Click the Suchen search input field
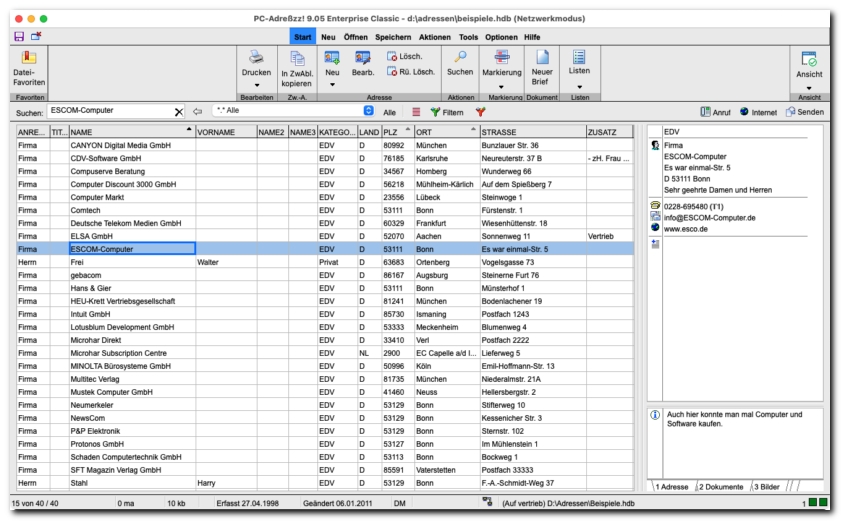This screenshot has width=841, height=521. point(111,111)
